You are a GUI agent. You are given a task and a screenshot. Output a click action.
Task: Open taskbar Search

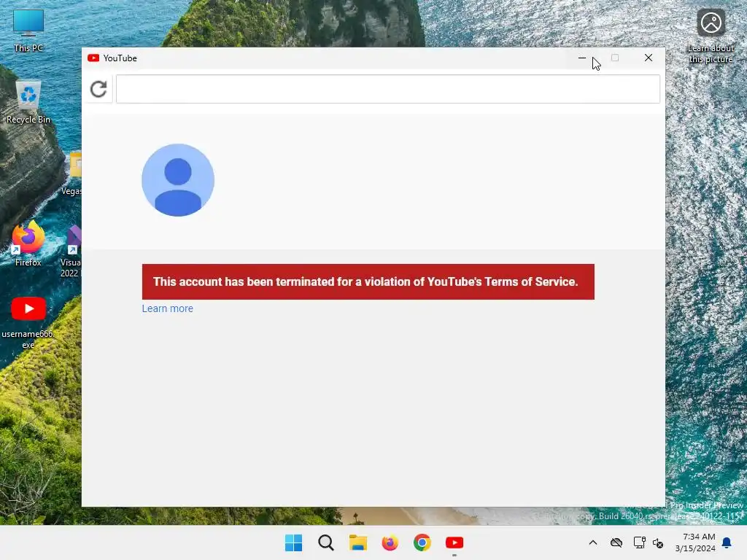click(x=326, y=542)
